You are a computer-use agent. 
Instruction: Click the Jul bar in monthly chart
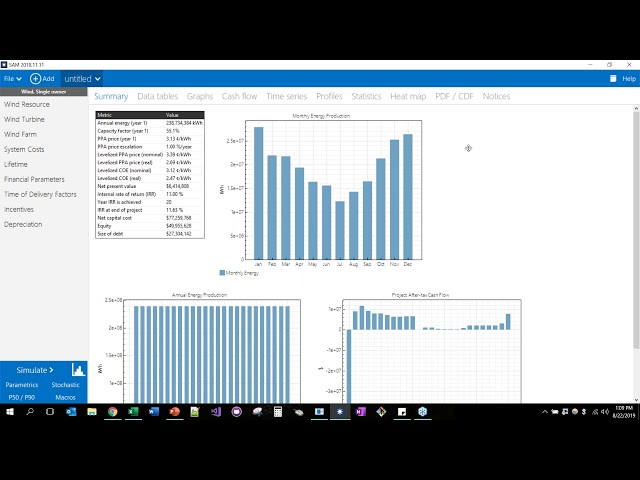tap(340, 230)
